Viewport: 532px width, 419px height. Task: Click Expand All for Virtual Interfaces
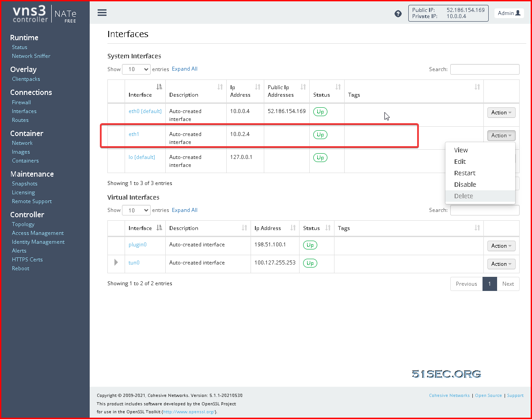(185, 210)
